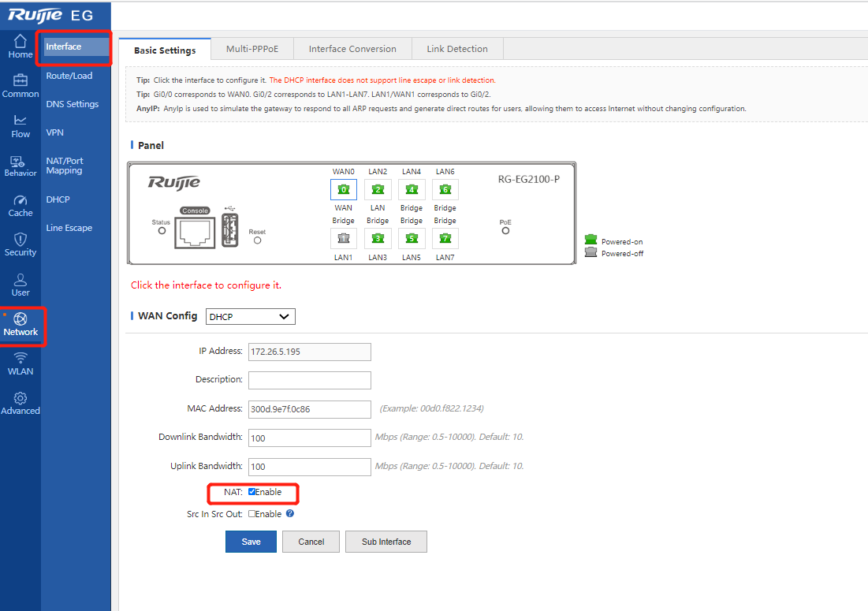Open the Common section icon
This screenshot has height=611, width=868.
pos(20,80)
